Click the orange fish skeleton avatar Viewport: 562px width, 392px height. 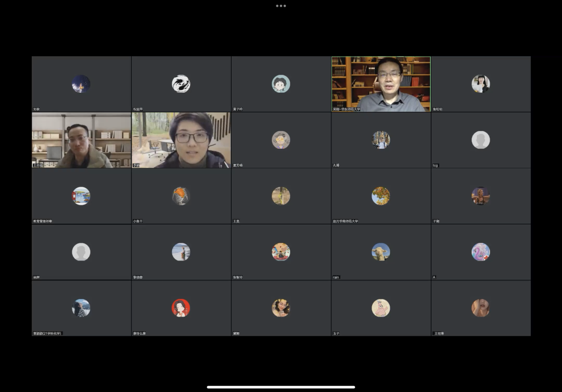(x=181, y=196)
